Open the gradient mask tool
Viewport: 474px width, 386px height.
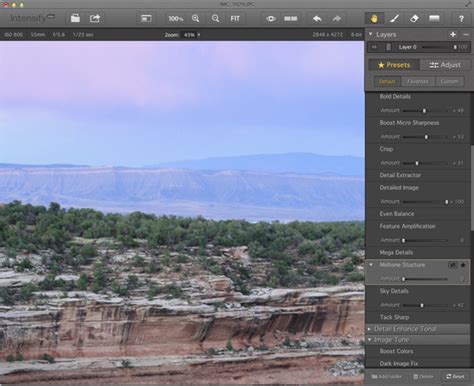[434, 19]
